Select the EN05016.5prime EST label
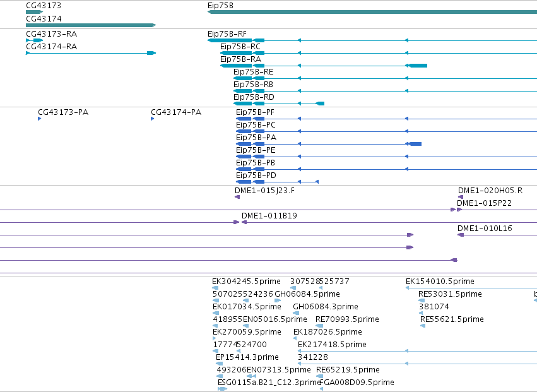This screenshot has height=392, width=537. click(x=274, y=319)
